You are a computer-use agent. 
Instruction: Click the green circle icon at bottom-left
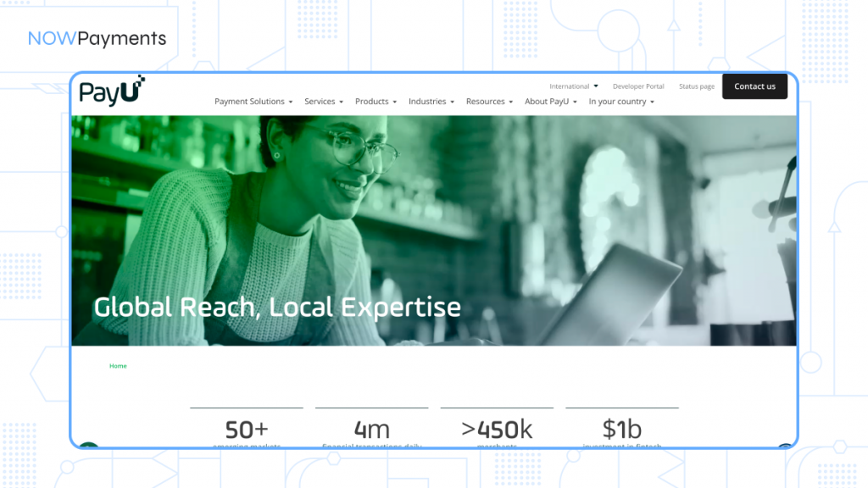coord(88,446)
